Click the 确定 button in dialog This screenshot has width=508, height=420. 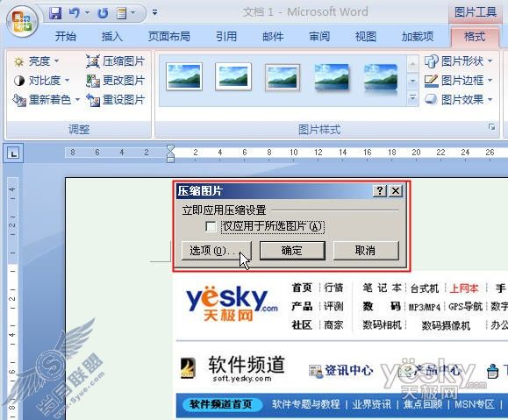292,250
